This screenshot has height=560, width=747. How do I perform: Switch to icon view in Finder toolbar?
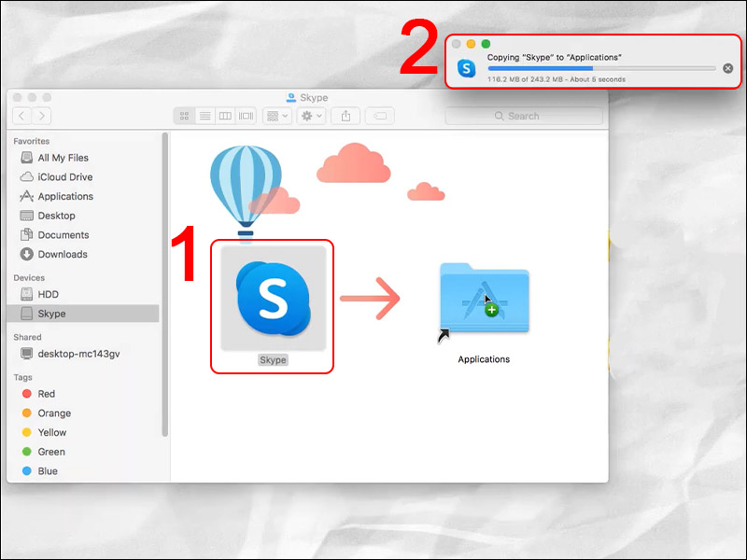click(x=184, y=116)
